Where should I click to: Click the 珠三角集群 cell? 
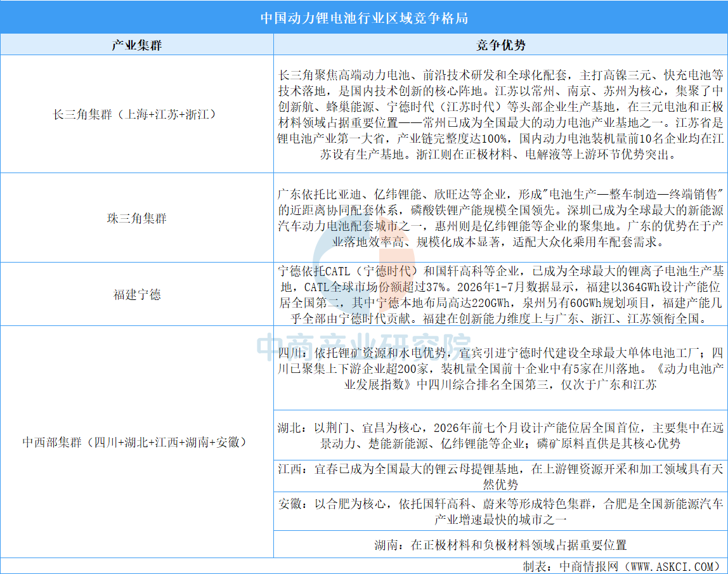point(136,218)
